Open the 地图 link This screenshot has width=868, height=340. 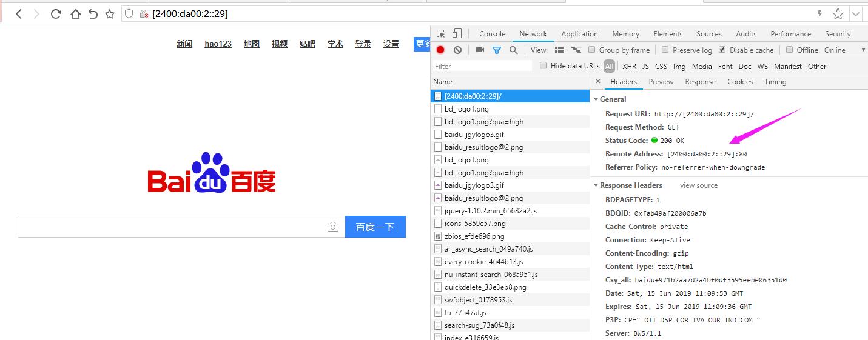point(252,44)
